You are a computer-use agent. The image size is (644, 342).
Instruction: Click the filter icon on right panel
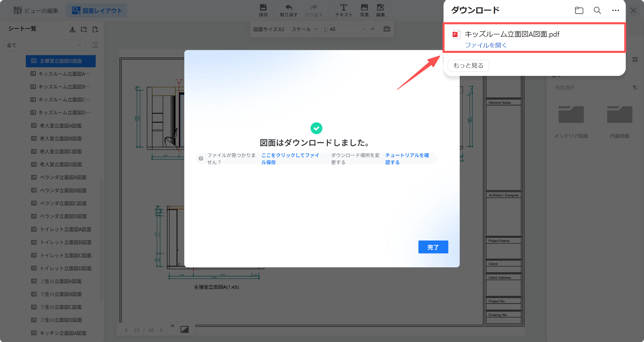point(635,88)
